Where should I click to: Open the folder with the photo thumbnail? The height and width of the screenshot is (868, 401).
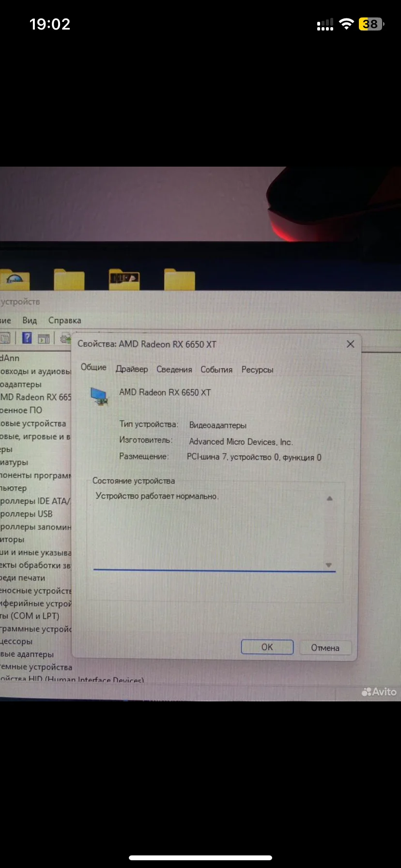124,279
